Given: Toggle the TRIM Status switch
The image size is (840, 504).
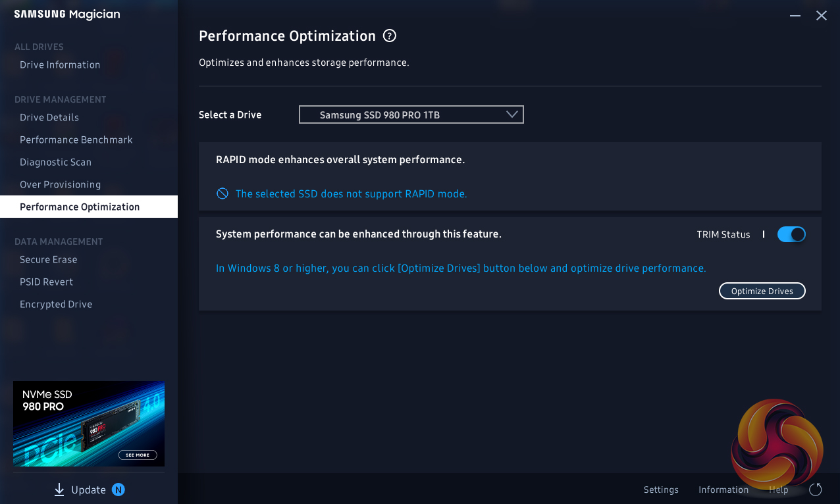Looking at the screenshot, I should pos(791,234).
